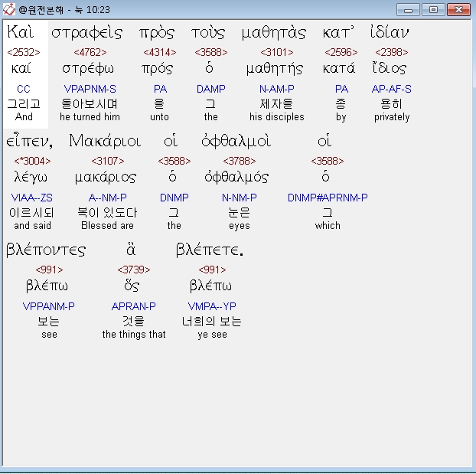This screenshot has width=476, height=474.
Task: Click the lemma στρέφω
Action: tap(88, 69)
